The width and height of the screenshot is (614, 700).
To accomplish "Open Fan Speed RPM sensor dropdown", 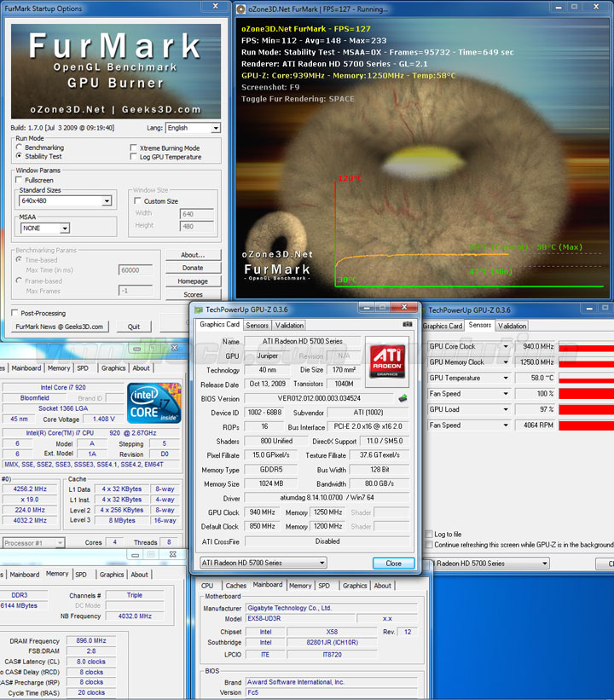I will (506, 425).
